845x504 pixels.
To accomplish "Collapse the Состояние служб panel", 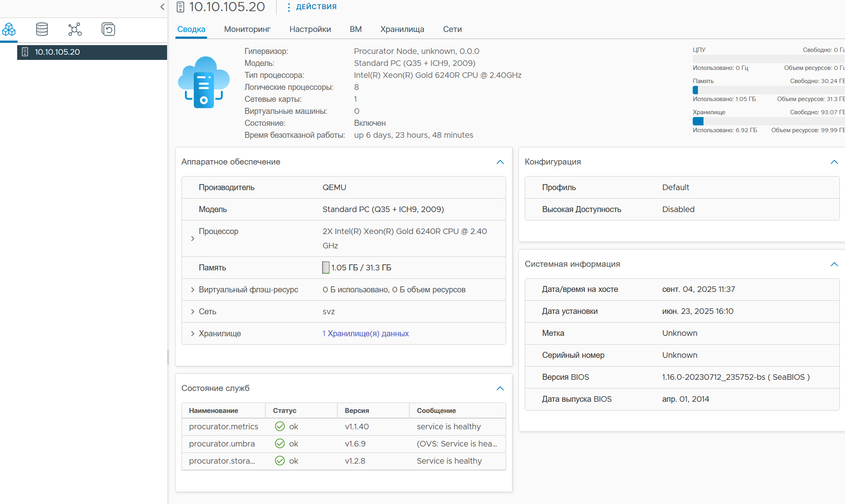I will tap(500, 389).
